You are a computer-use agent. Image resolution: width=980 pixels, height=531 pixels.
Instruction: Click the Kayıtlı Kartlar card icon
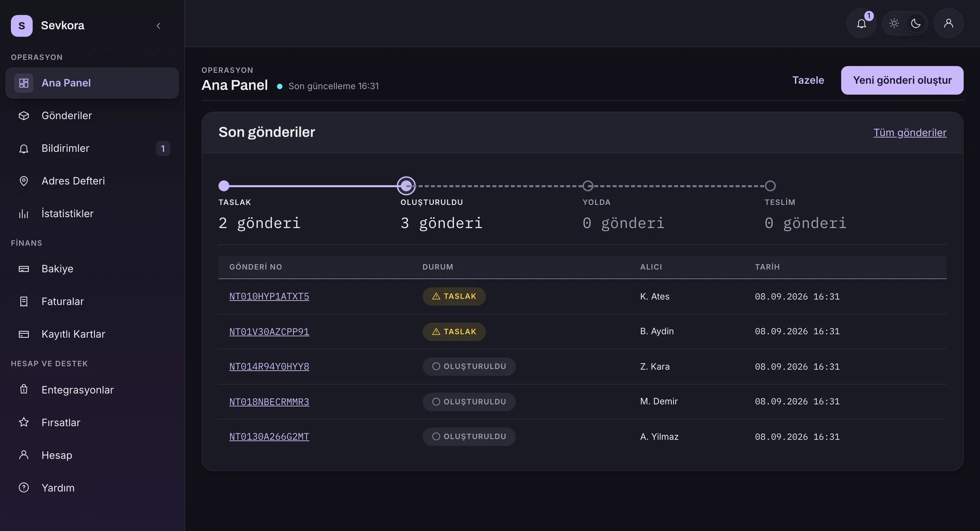pyautogui.click(x=24, y=334)
